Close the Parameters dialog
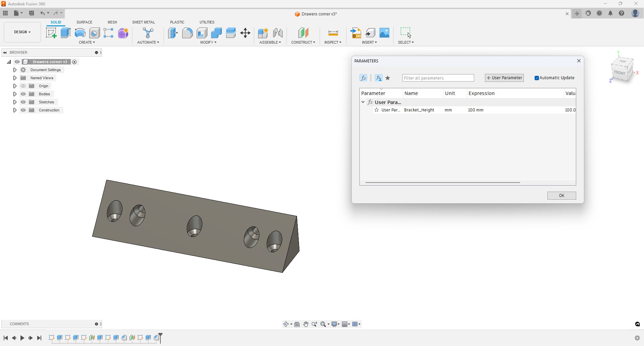The height and width of the screenshot is (346, 644). 579,61
